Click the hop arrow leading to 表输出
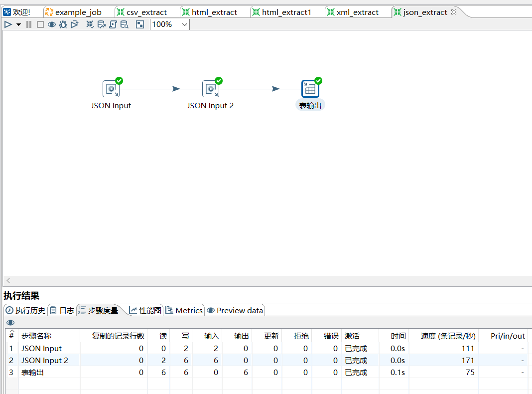Viewport: 532px width, 394px height. (x=276, y=89)
